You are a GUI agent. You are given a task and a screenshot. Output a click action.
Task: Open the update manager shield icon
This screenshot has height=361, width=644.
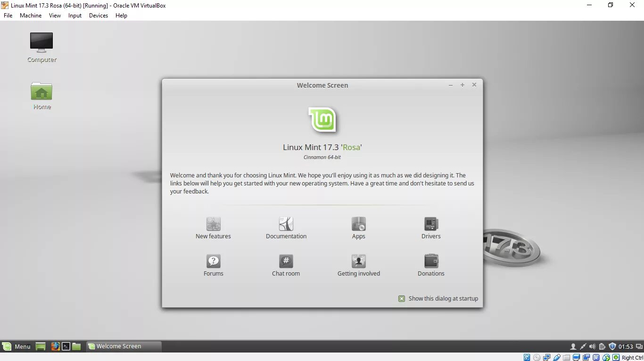[x=612, y=346]
